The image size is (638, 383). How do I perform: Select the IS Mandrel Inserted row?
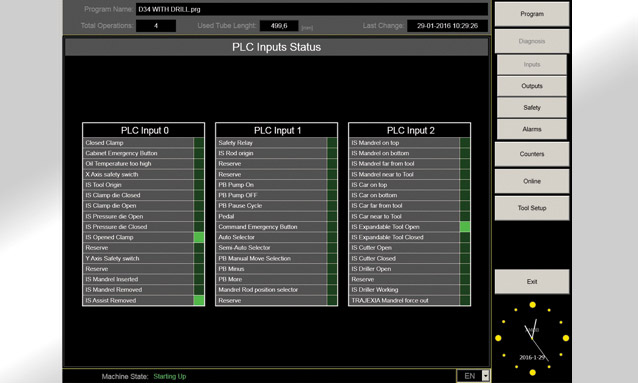(x=143, y=279)
